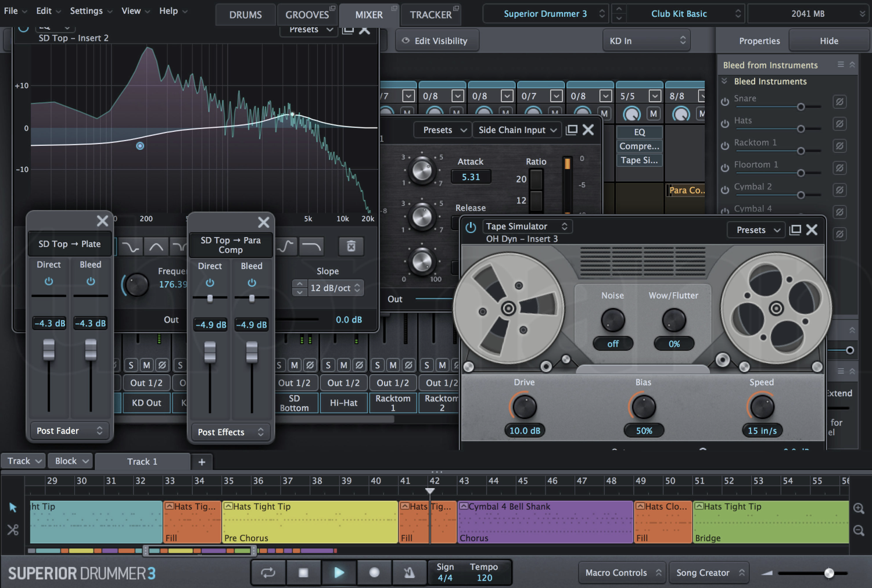Select the scissors cut tool beside the timeline
The width and height of the screenshot is (872, 588).
point(12,529)
